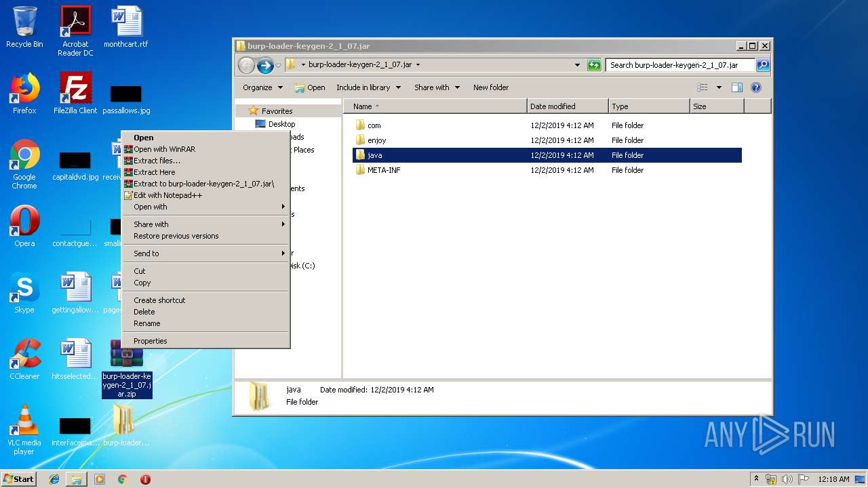Viewport: 868px width, 488px height.
Task: Choose Restore previous versions menu item
Action: coord(205,236)
